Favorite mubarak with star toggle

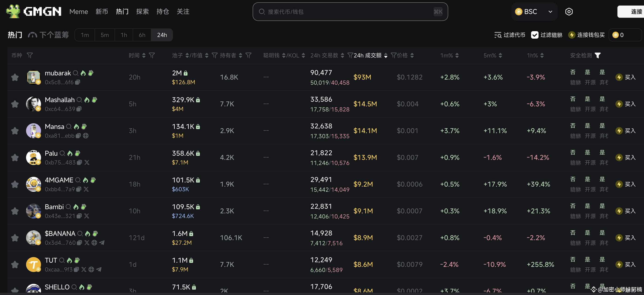(x=15, y=77)
